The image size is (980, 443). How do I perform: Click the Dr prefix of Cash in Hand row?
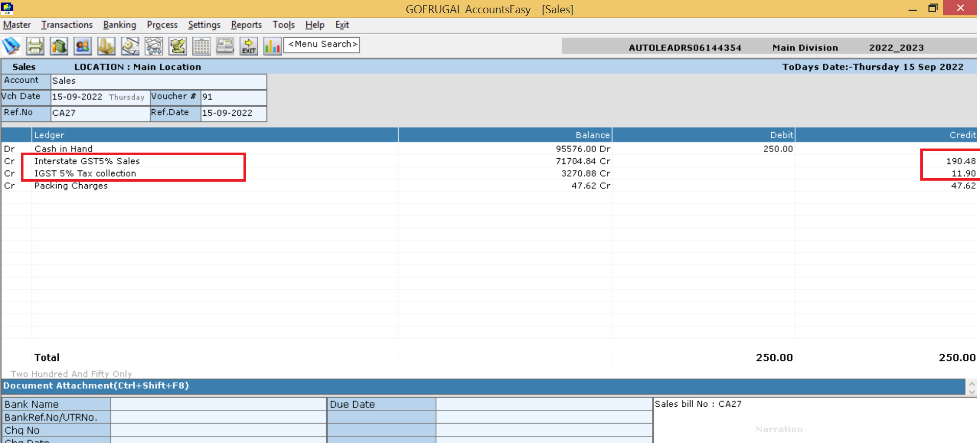[x=9, y=149]
